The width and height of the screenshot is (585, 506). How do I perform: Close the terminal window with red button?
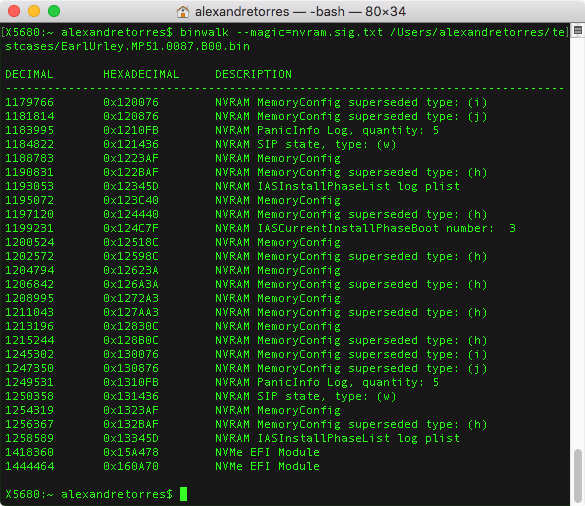(14, 11)
